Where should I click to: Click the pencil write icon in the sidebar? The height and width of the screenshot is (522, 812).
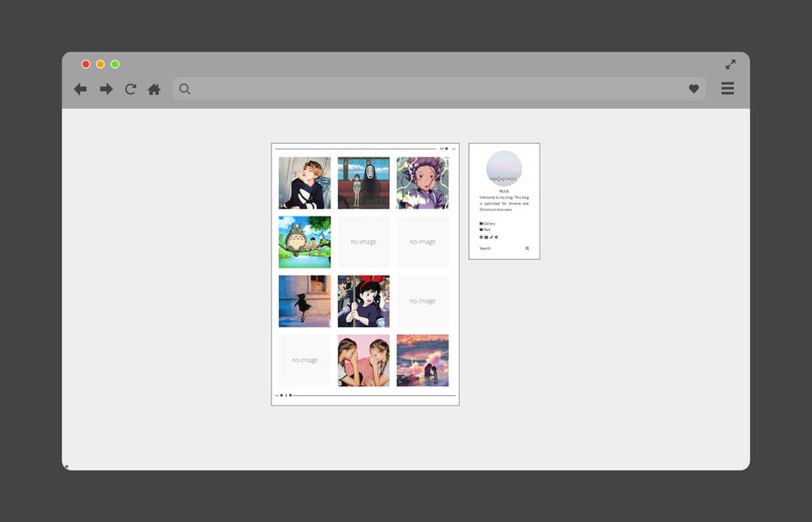pos(491,238)
